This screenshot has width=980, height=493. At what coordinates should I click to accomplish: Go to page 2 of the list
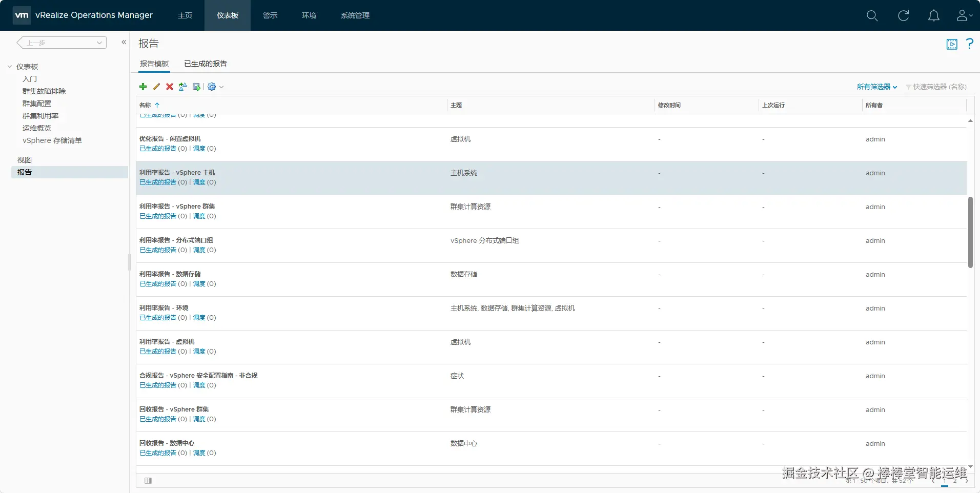pos(955,481)
